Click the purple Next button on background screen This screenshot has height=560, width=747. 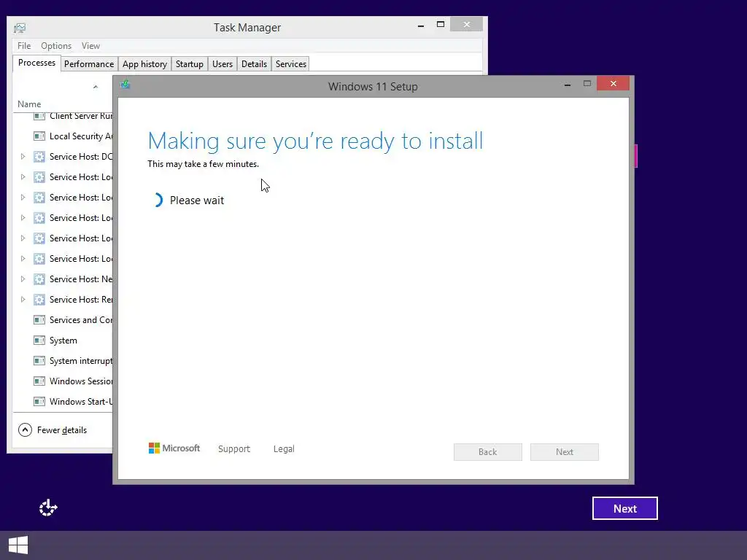coord(625,508)
